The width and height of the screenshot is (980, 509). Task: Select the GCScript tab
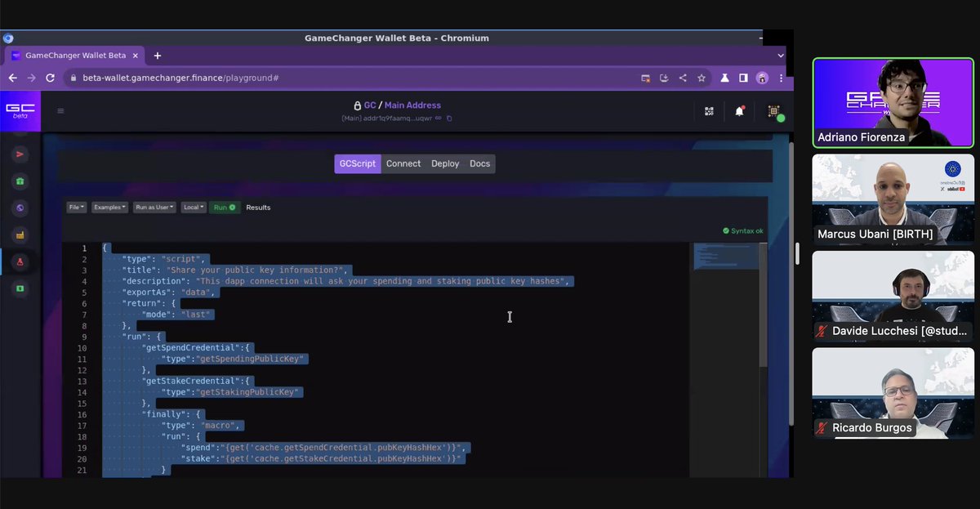click(358, 163)
